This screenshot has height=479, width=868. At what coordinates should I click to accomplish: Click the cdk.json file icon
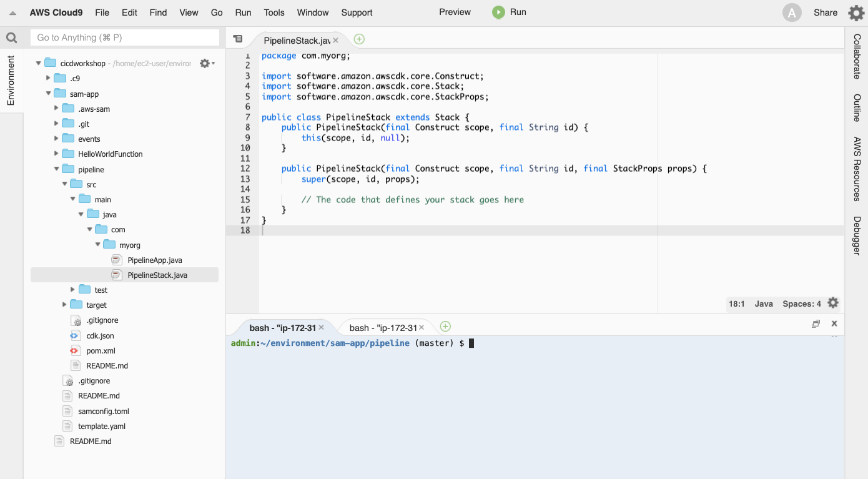75,335
